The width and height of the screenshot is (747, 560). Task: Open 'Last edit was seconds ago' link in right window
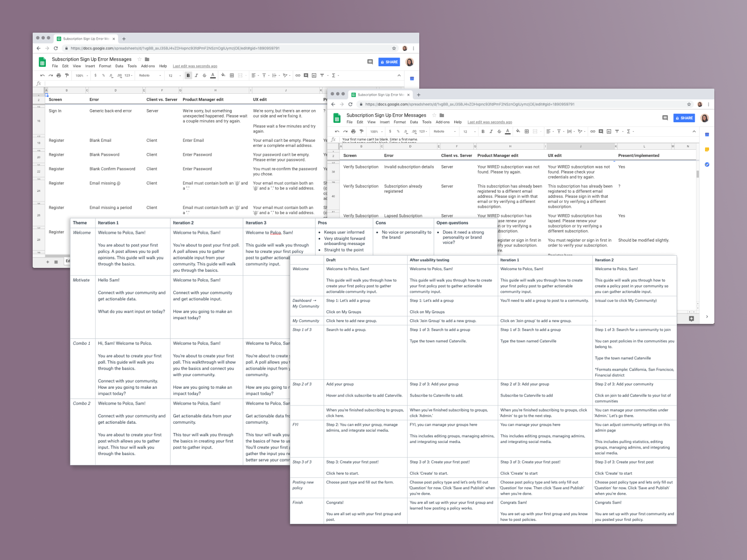[490, 122]
